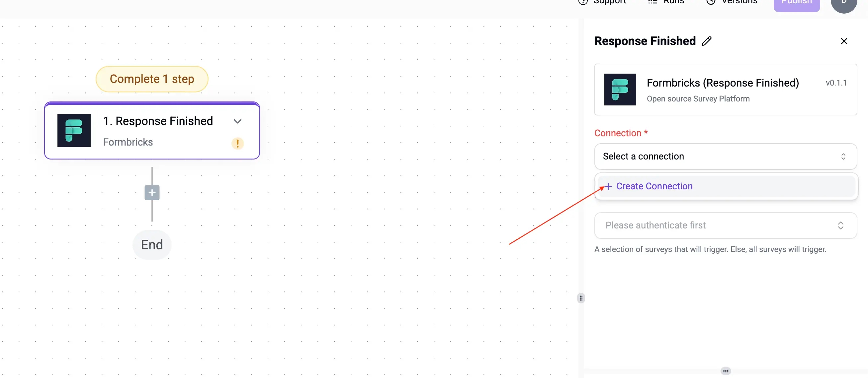Click the Response Finished node chevron to expand
Screen dimensions: 868x378
point(237,121)
